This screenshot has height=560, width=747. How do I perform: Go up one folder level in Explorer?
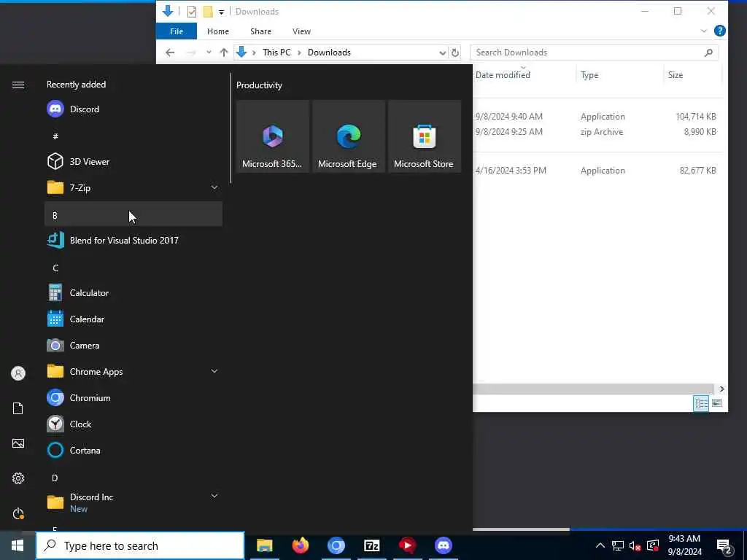coord(223,52)
